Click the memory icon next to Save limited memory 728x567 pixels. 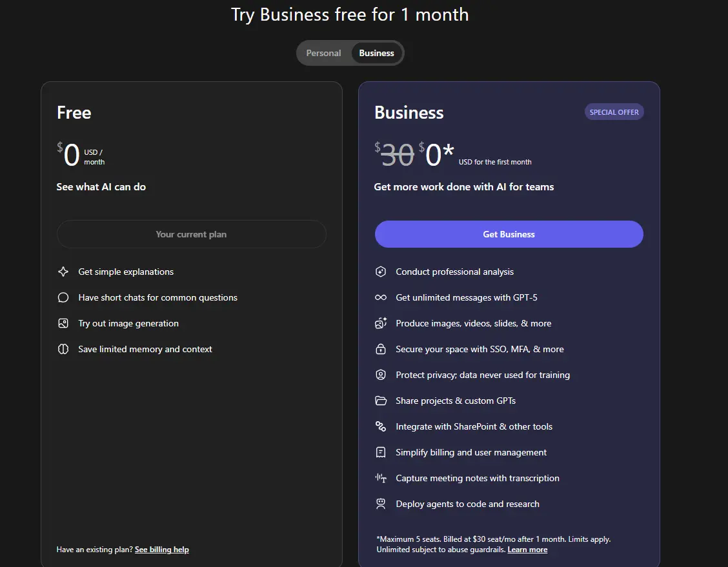click(x=63, y=349)
